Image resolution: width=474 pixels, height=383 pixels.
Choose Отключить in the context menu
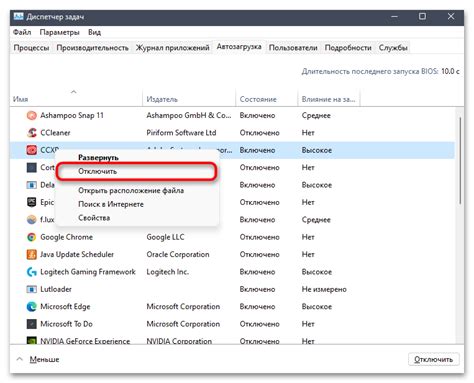coord(137,171)
